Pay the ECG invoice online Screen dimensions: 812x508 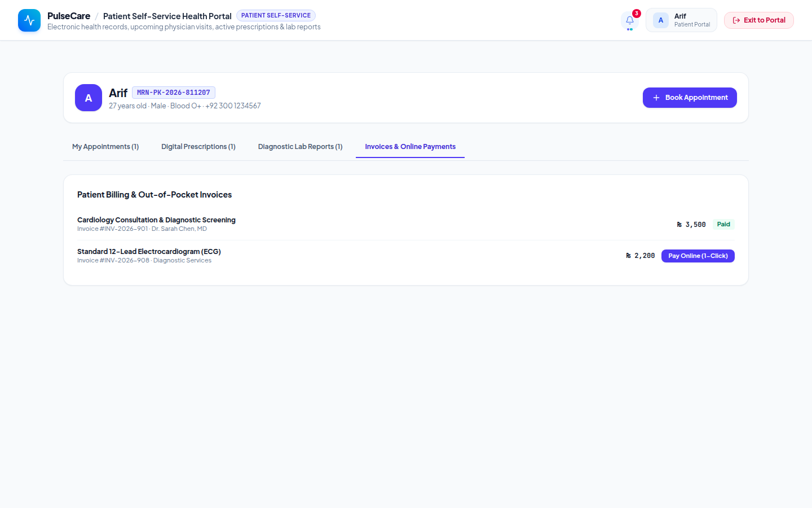tap(698, 256)
